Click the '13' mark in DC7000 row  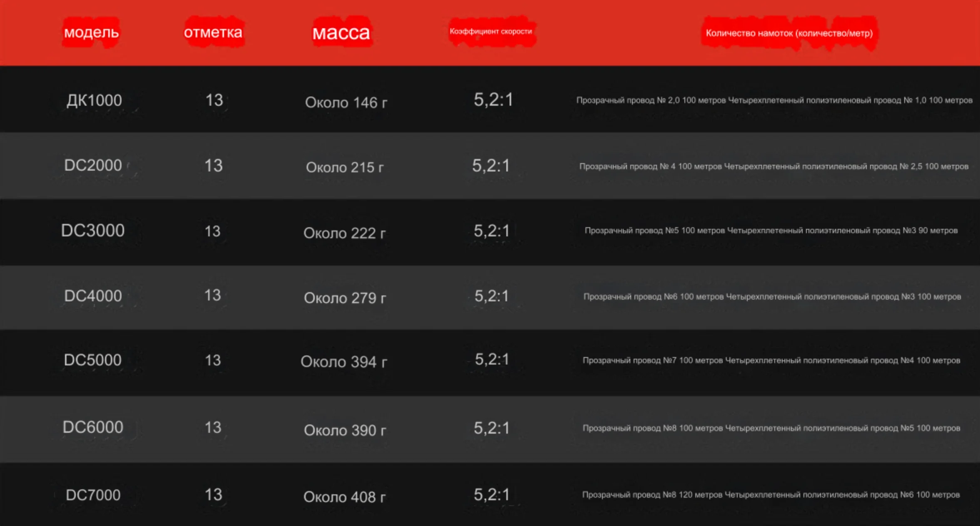pyautogui.click(x=213, y=494)
